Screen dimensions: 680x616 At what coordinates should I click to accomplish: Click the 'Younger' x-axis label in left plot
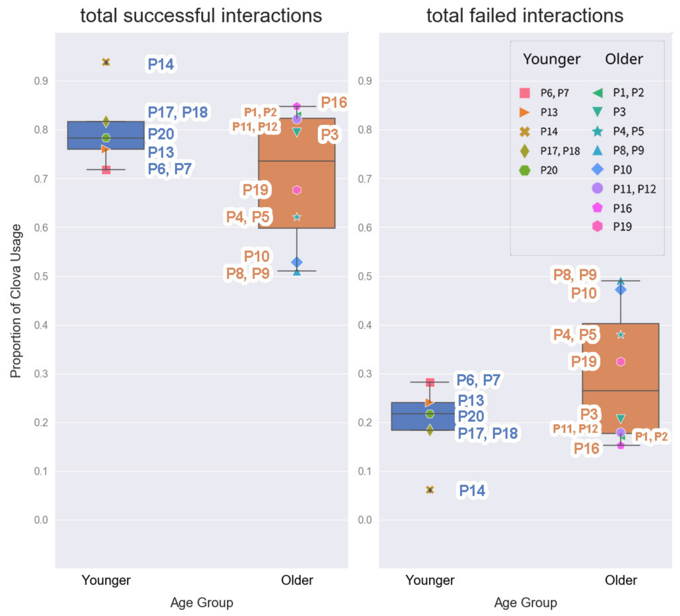(106, 580)
